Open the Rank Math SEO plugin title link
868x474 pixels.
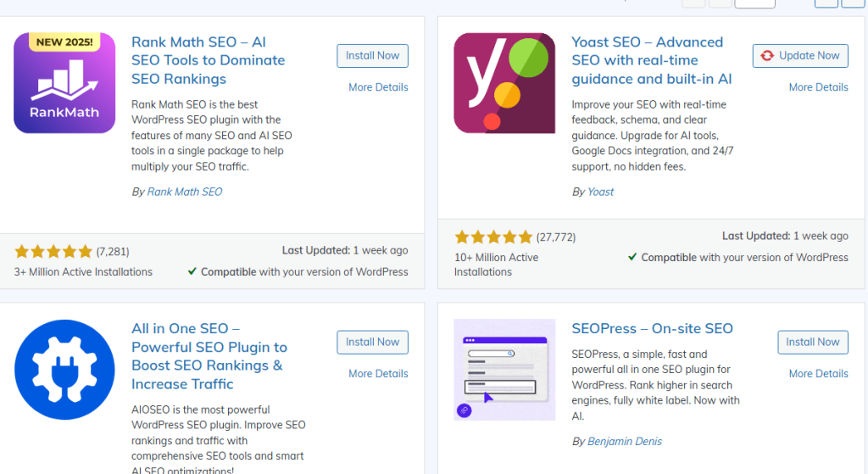[x=209, y=60]
